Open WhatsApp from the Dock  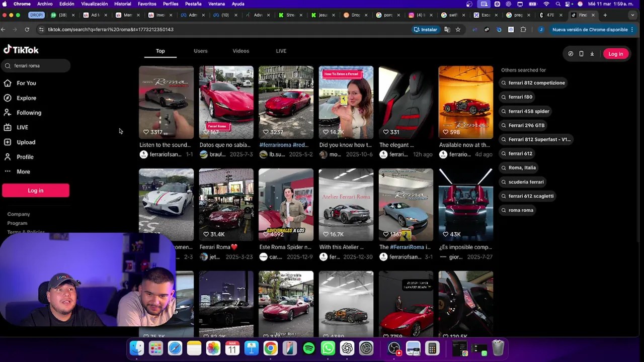tap(328, 348)
